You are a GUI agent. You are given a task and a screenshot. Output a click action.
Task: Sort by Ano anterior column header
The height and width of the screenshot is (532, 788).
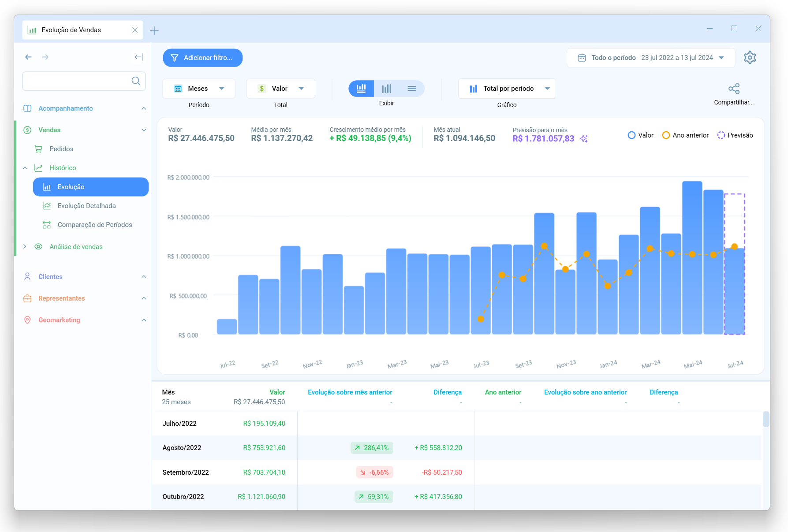503,392
